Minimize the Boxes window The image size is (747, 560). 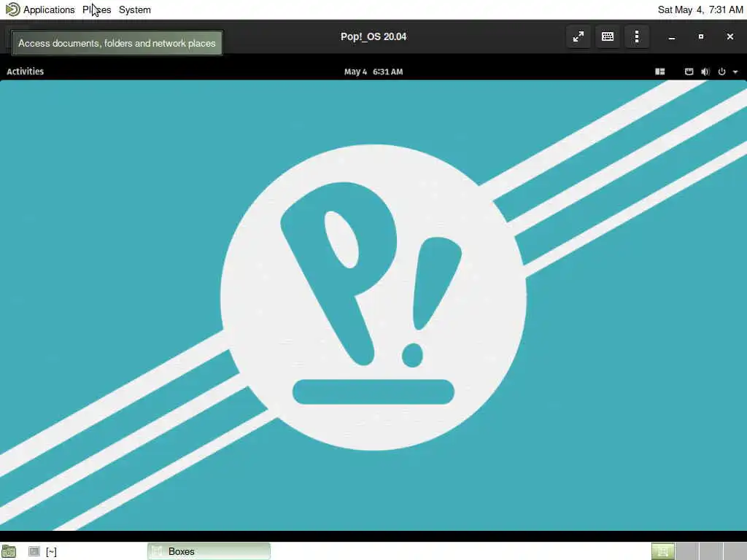pos(672,36)
